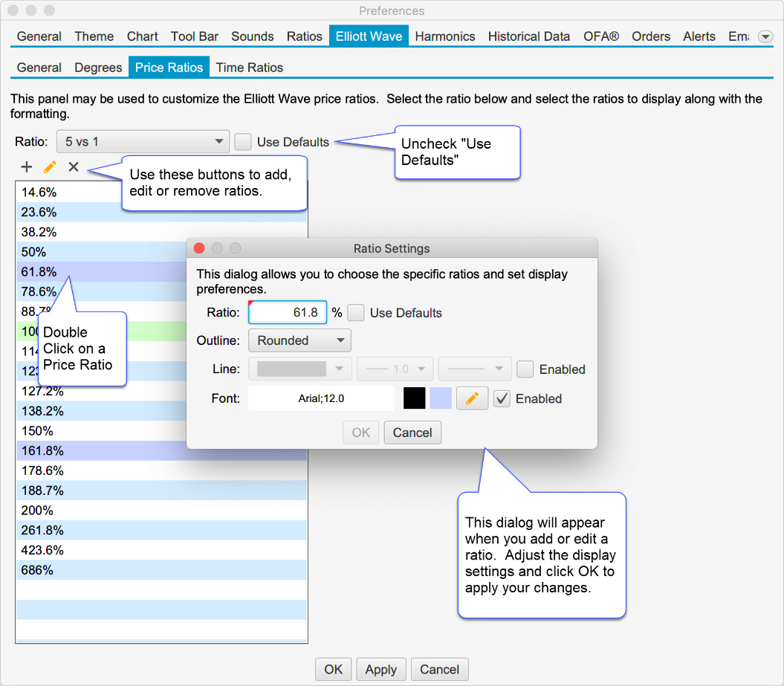The image size is (784, 686).
Task: Open the Time Ratios sub-tab
Action: coord(249,68)
